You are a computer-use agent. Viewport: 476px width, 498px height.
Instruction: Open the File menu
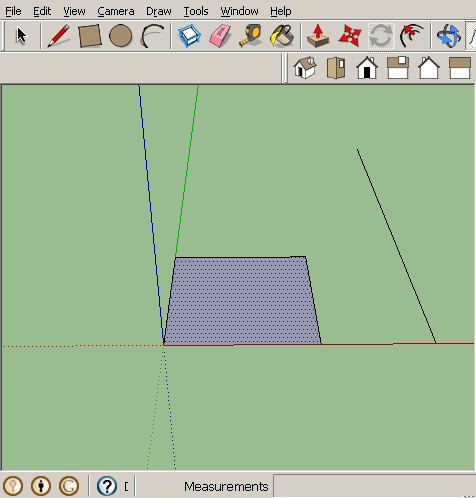tap(13, 11)
